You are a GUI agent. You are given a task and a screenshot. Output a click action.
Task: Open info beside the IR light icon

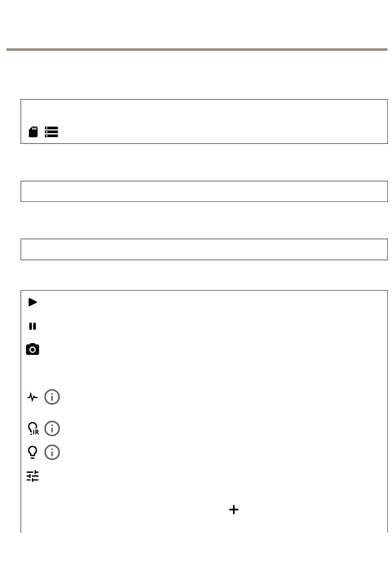[x=52, y=429]
